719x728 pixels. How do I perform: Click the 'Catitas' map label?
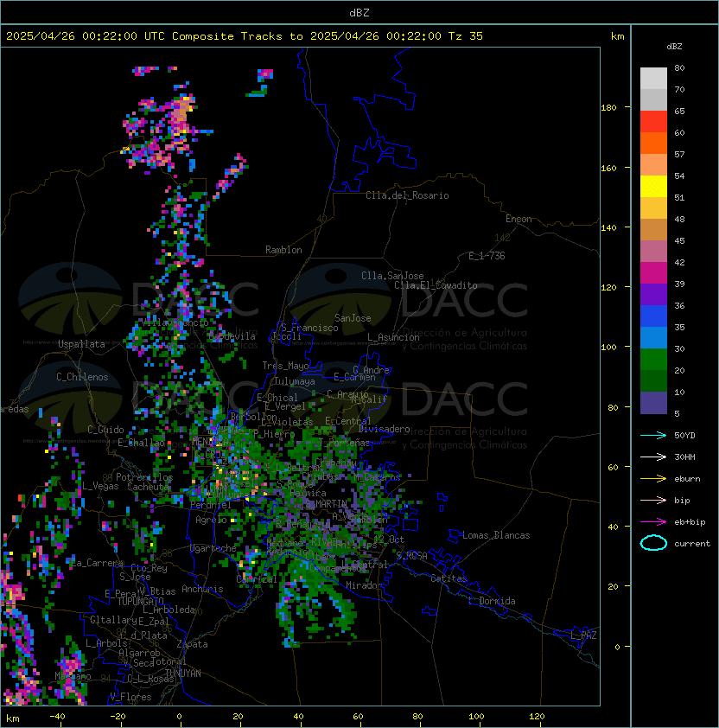449,578
